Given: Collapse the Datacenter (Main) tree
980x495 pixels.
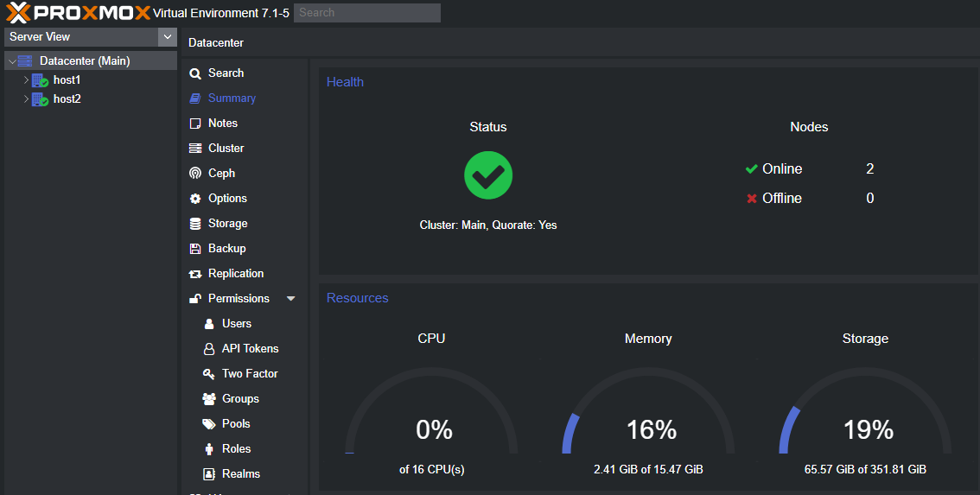Looking at the screenshot, I should [10, 61].
